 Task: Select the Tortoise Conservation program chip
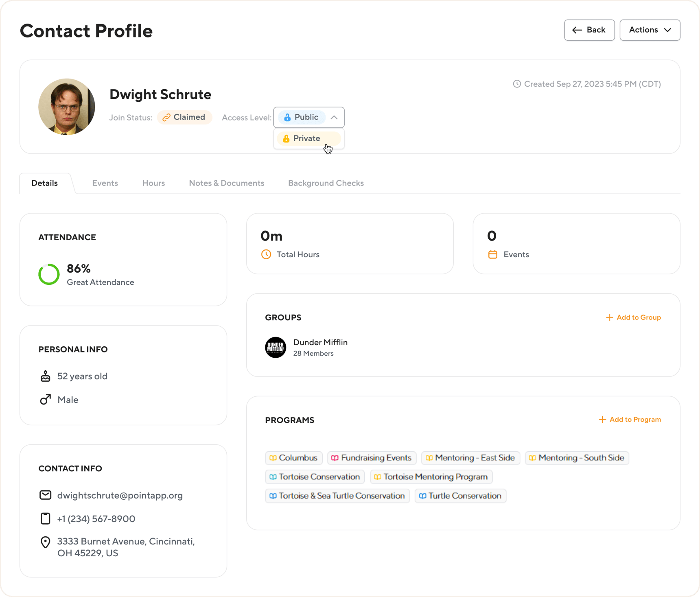click(315, 477)
